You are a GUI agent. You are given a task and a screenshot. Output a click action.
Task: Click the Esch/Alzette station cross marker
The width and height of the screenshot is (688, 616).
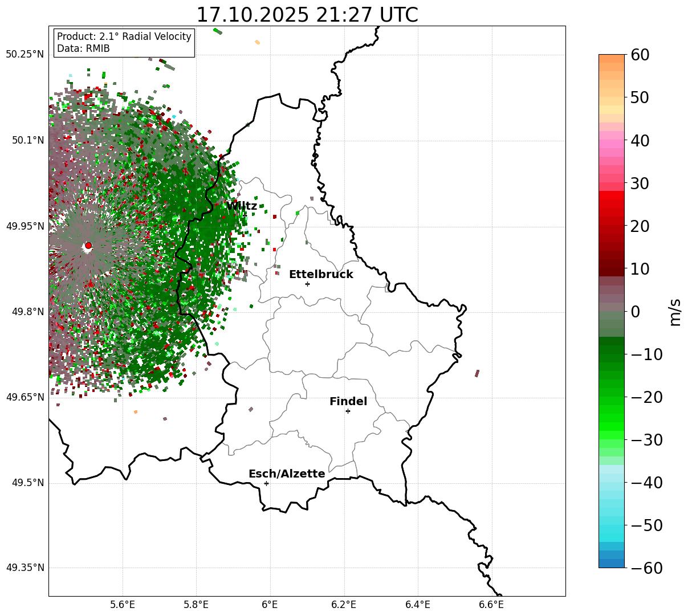coord(266,483)
